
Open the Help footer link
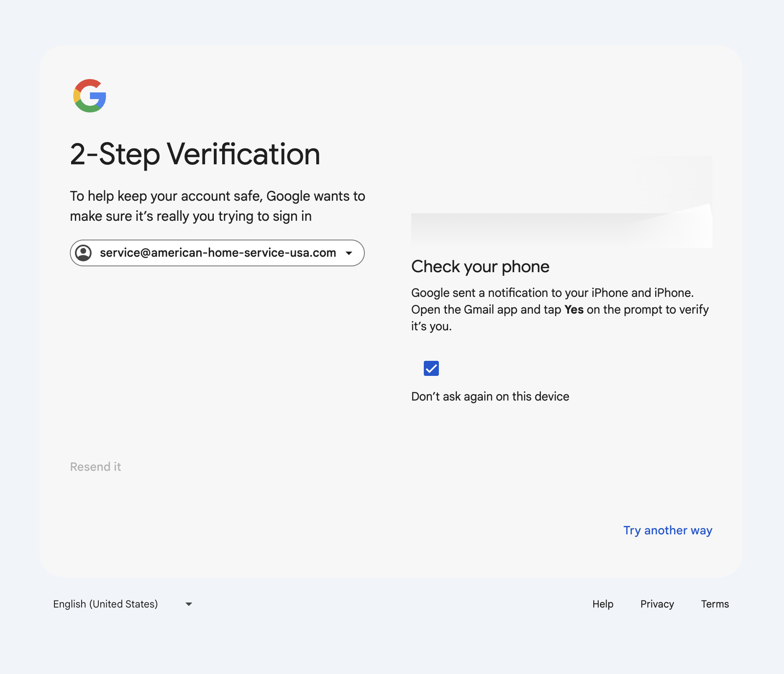pos(602,604)
